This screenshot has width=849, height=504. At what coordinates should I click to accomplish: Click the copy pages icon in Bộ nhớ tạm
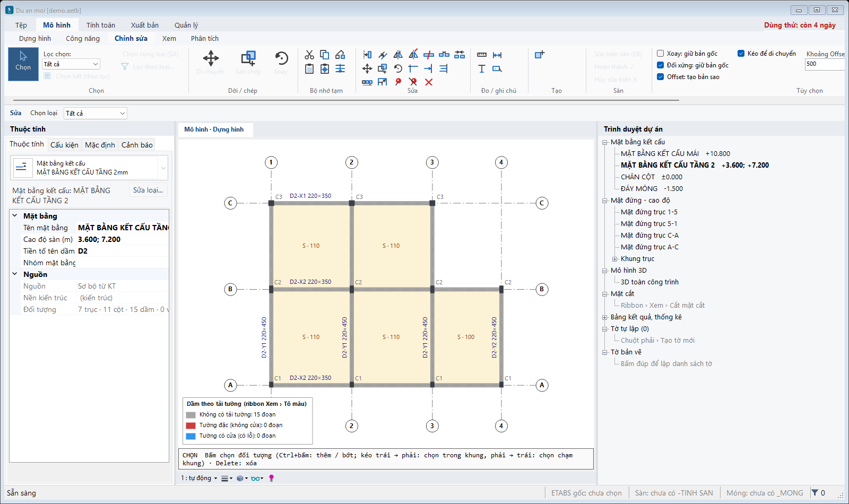point(325,55)
